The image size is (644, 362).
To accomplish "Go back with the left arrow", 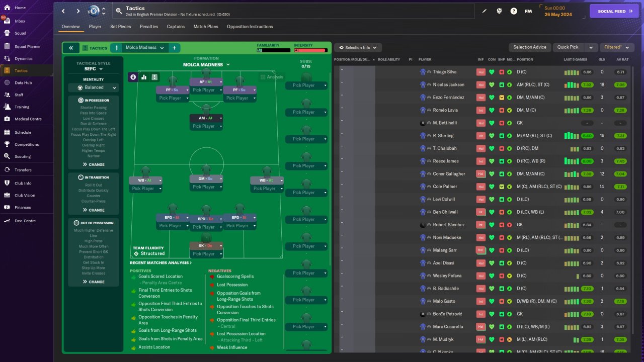I will (63, 11).
